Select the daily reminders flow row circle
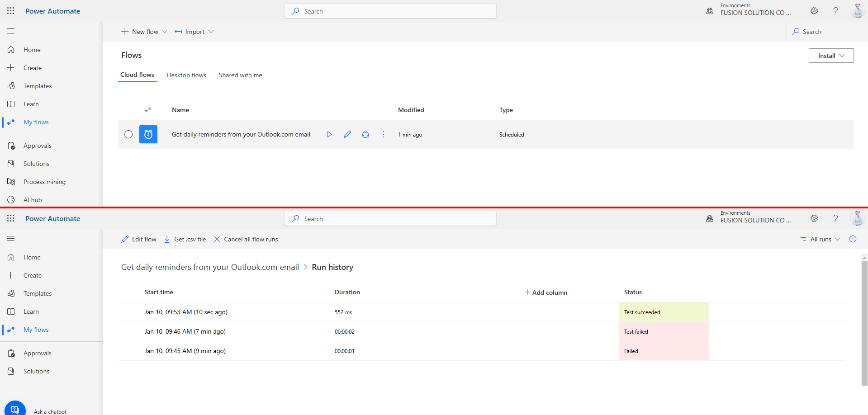Screen dimensions: 868x415 [x=128, y=134]
